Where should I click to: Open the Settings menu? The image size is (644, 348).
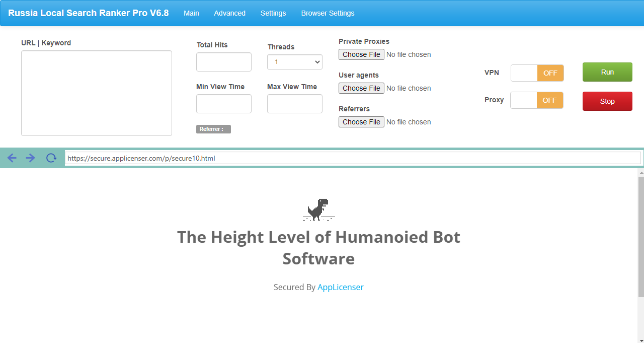273,13
